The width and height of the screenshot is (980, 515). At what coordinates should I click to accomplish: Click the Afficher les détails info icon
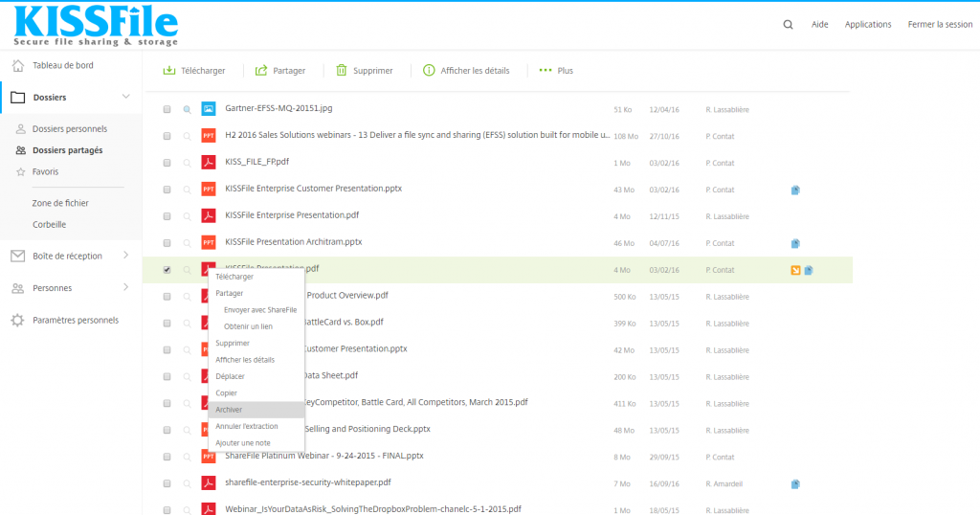point(429,71)
